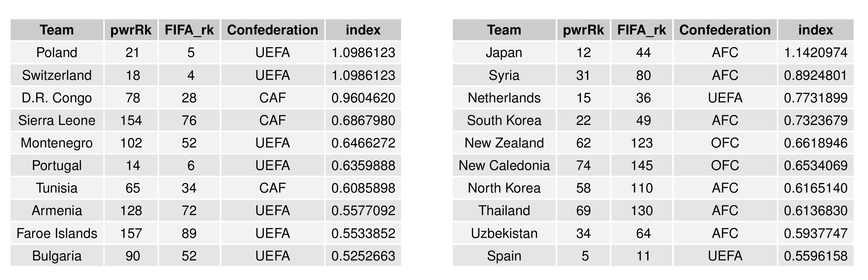Click the pwrRk header in the left table
This screenshot has width=868, height=280.
[131, 30]
